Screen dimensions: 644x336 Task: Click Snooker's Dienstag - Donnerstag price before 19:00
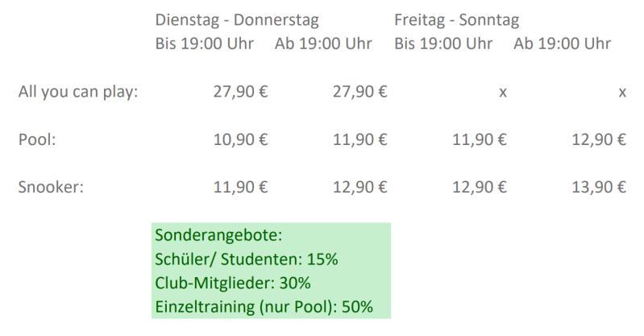click(239, 188)
